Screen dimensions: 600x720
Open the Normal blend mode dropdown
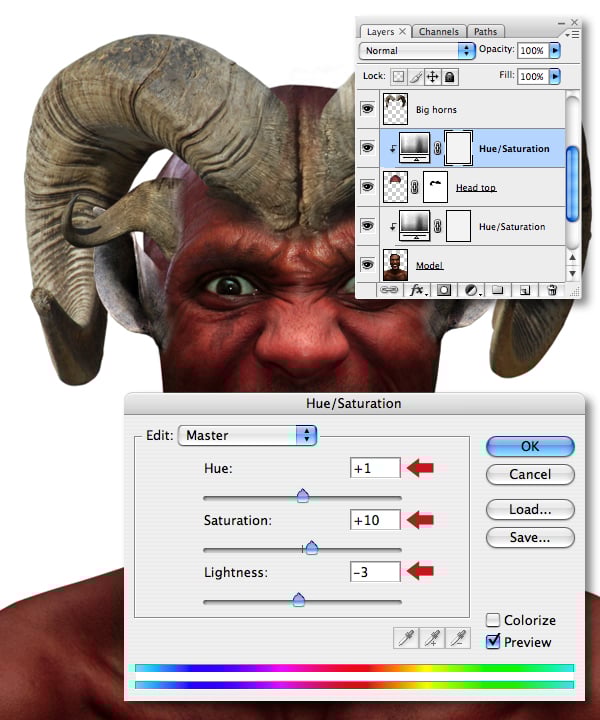point(416,51)
